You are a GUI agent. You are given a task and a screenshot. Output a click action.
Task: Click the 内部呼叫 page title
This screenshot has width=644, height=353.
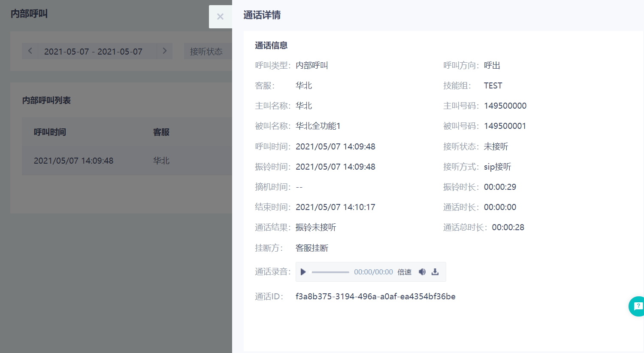[29, 14]
